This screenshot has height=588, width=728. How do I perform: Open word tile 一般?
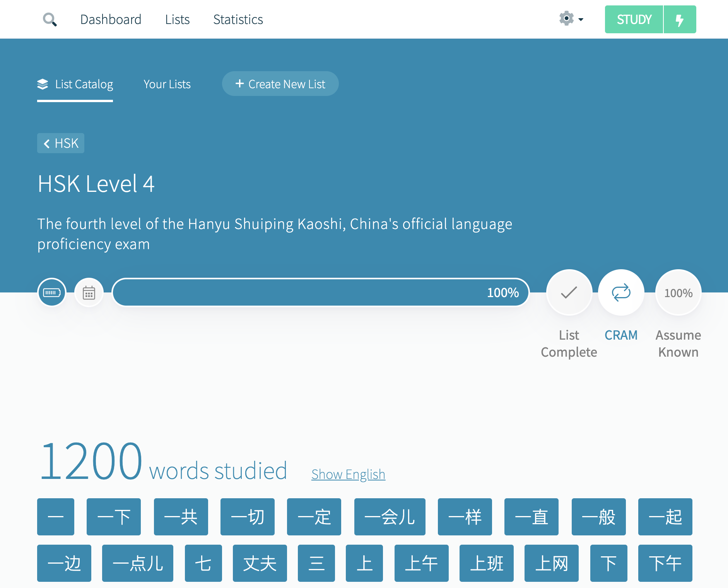coord(599,517)
